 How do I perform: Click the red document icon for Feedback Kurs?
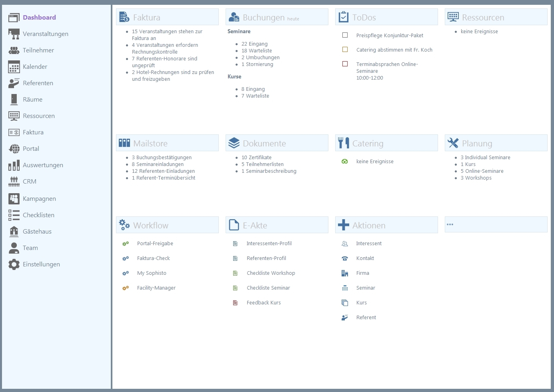coord(235,303)
